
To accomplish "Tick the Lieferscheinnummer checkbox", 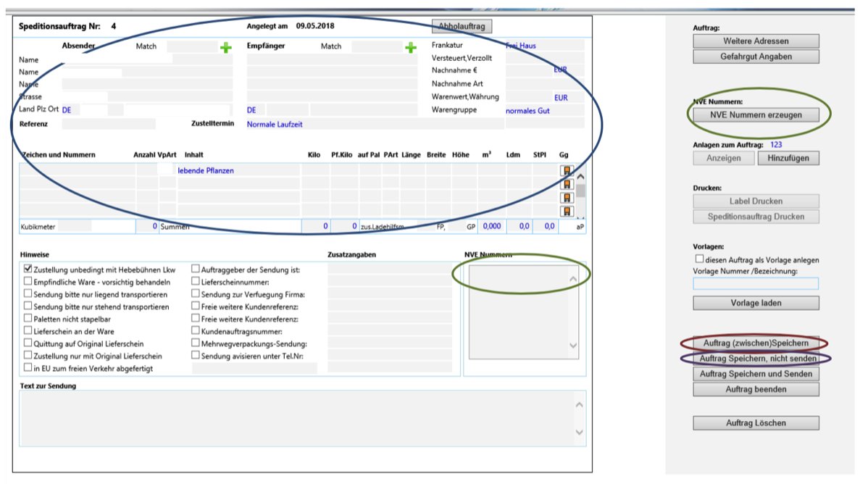I will pyautogui.click(x=196, y=282).
